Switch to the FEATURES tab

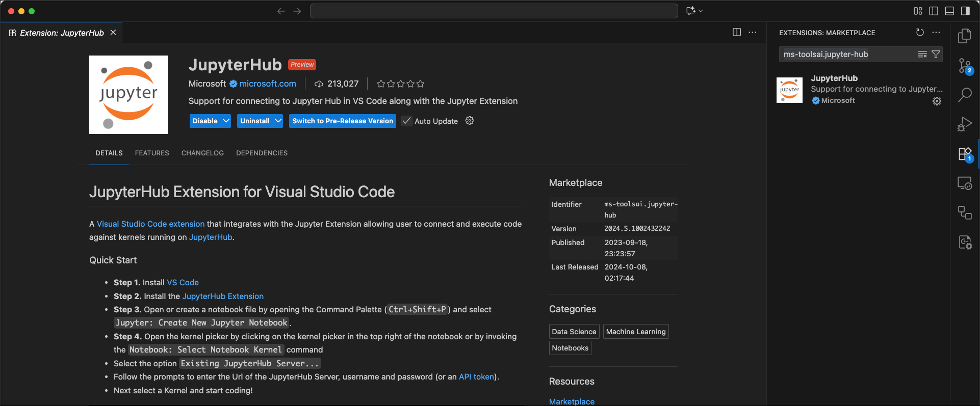152,153
